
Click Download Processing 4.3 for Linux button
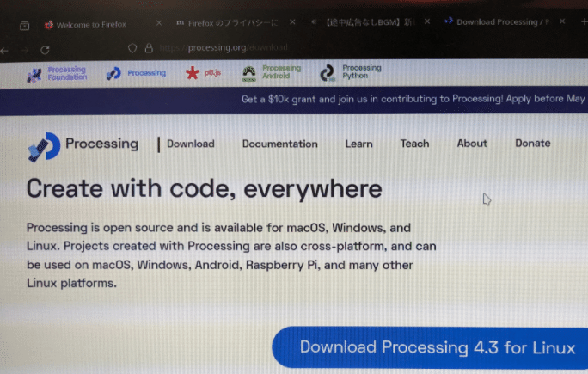pyautogui.click(x=430, y=347)
